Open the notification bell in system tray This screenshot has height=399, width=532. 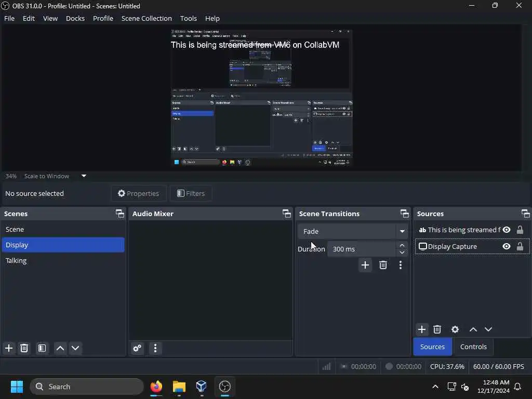pos(518,387)
